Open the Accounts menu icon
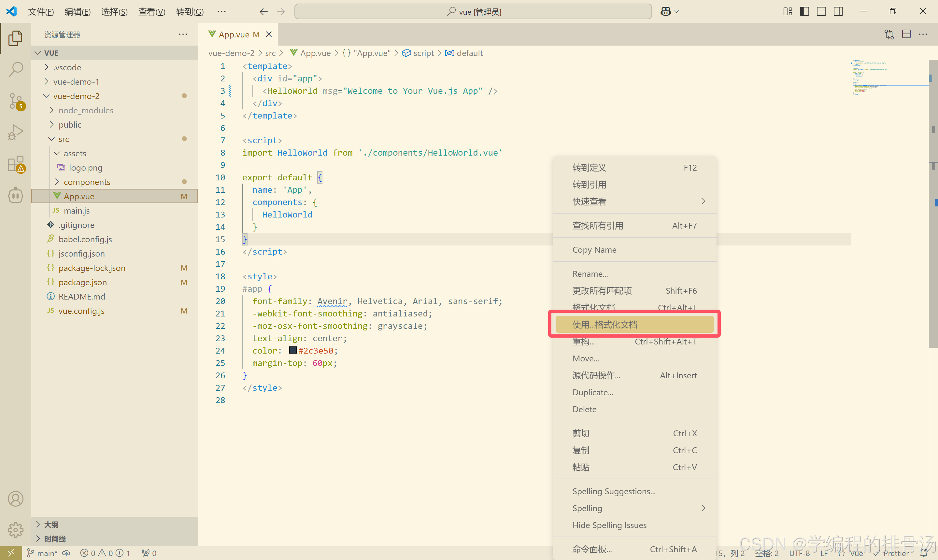The width and height of the screenshot is (938, 560). 16,499
